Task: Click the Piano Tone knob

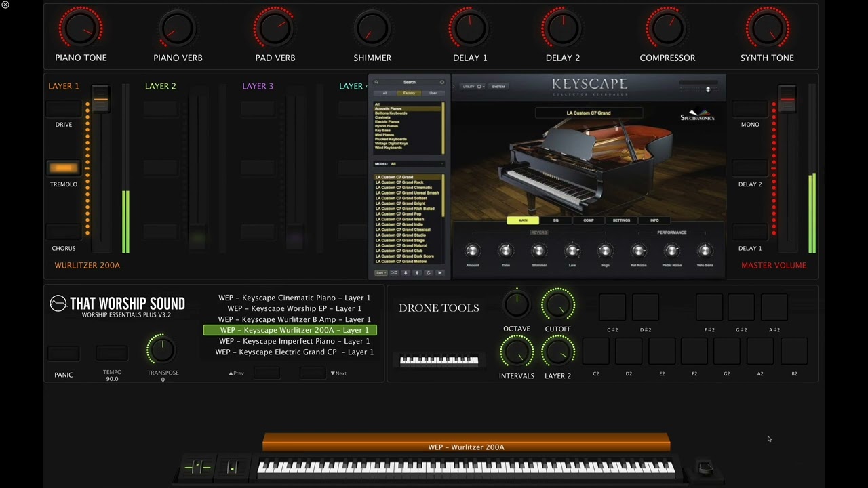Action: click(x=81, y=28)
